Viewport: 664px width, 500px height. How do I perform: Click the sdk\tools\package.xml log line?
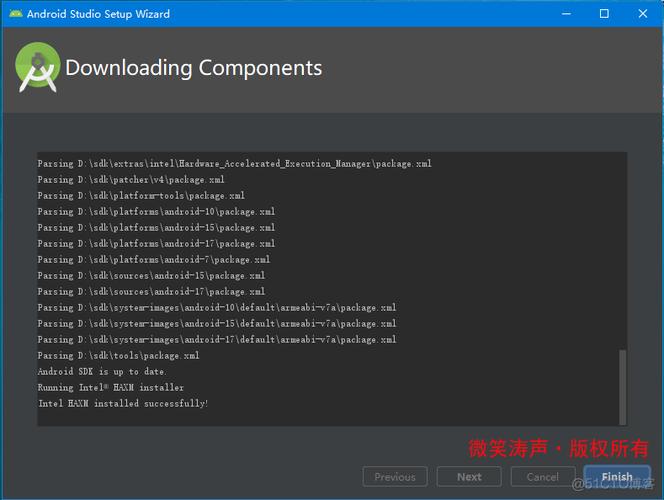(x=118, y=356)
